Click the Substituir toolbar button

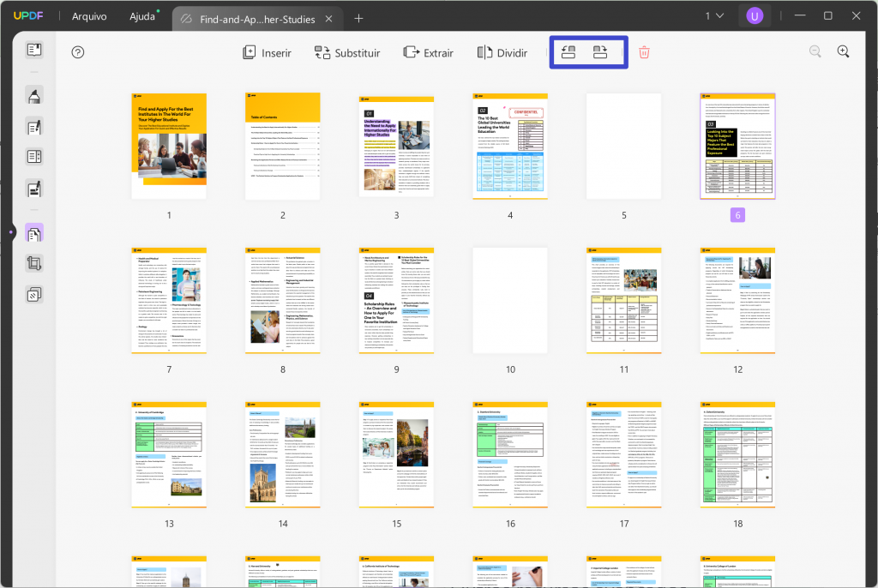coord(347,52)
